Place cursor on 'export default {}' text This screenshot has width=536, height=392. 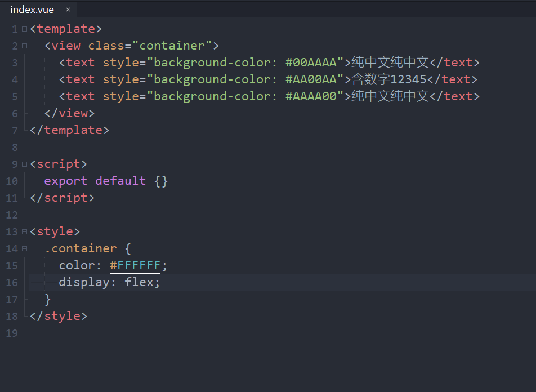[x=106, y=181]
